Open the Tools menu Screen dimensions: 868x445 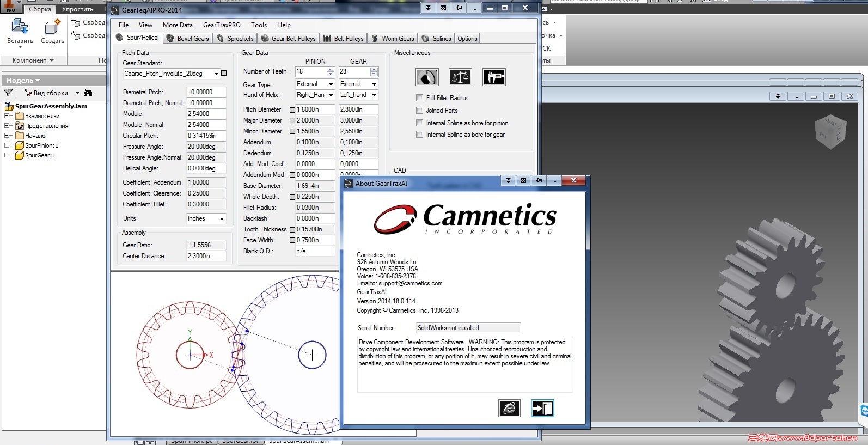click(259, 25)
